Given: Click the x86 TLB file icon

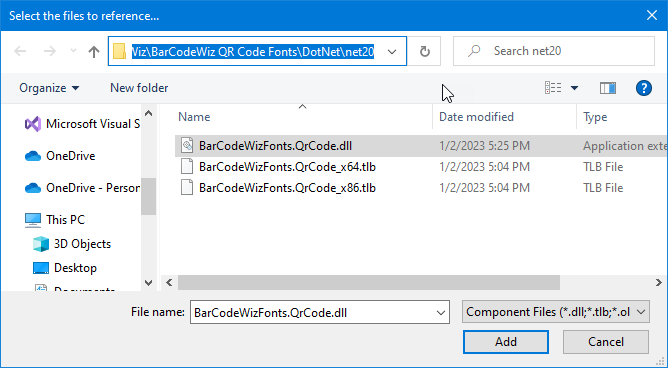Looking at the screenshot, I should tap(187, 188).
